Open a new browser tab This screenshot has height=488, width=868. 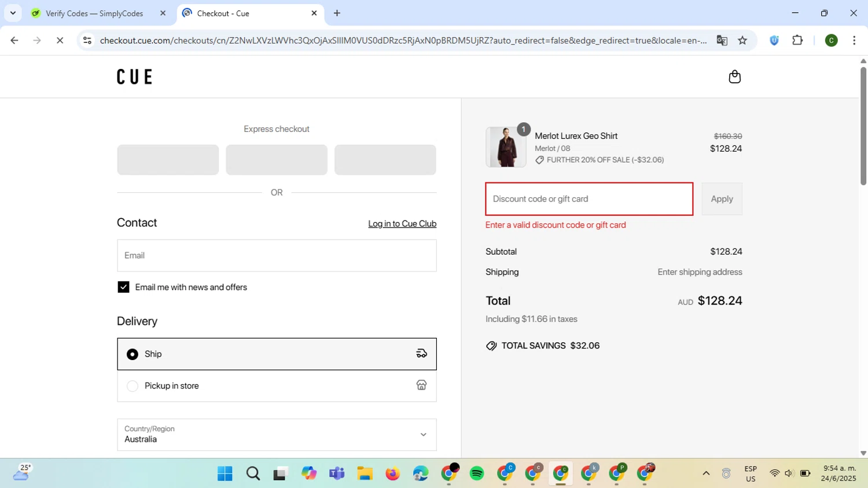pyautogui.click(x=337, y=13)
